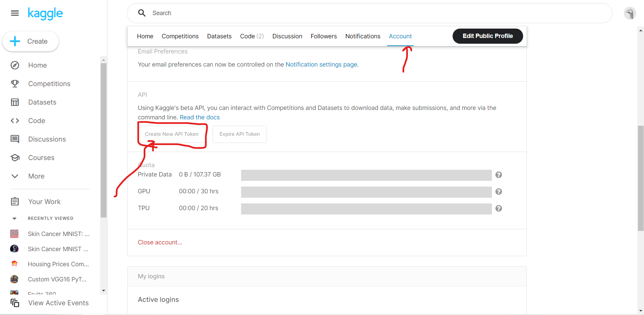644x315 pixels.
Task: Open the Notification settings page link
Action: [x=321, y=65]
